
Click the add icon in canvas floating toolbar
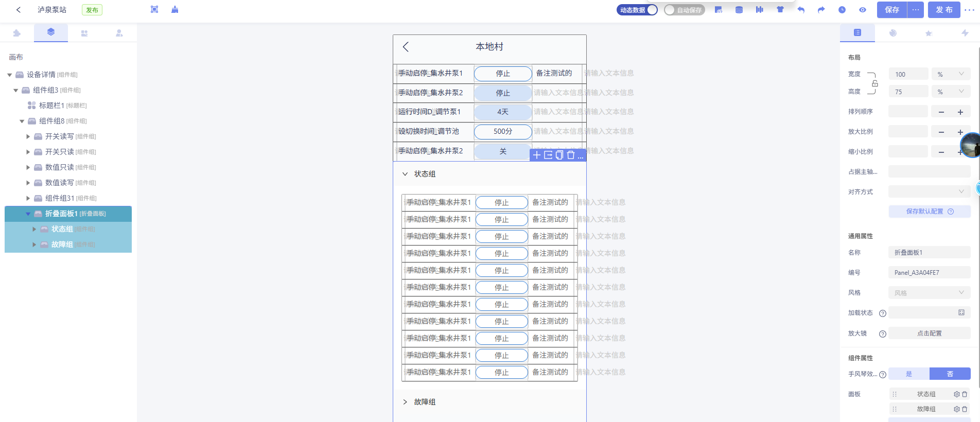tap(537, 155)
